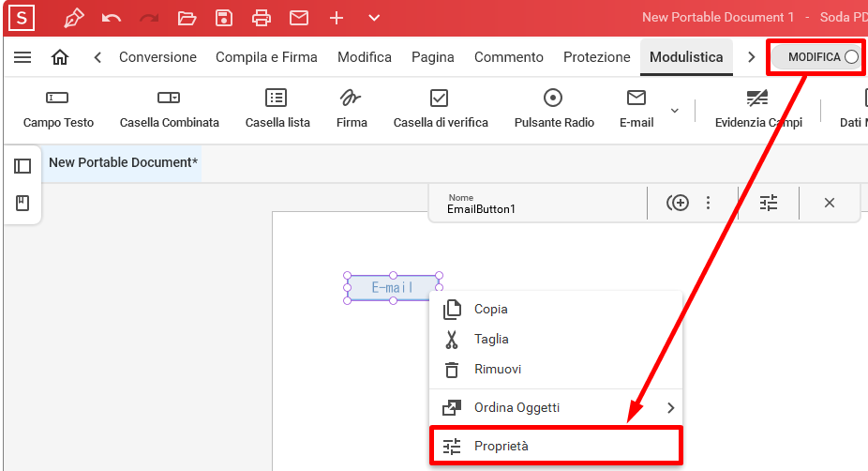Switch to the Commento tab

coord(509,57)
